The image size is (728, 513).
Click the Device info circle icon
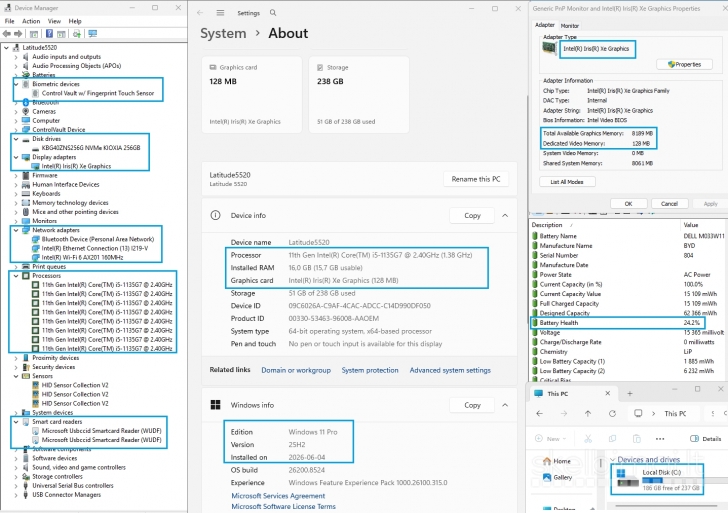point(215,215)
